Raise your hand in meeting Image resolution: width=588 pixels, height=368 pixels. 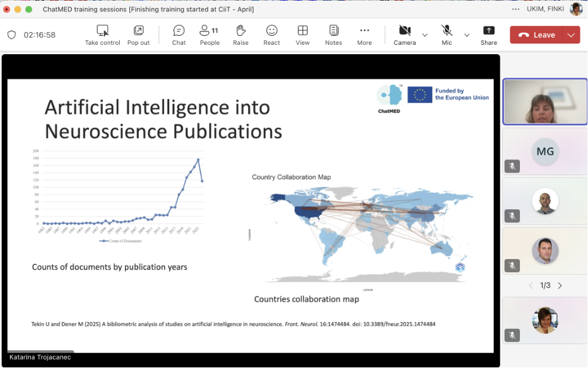[240, 31]
